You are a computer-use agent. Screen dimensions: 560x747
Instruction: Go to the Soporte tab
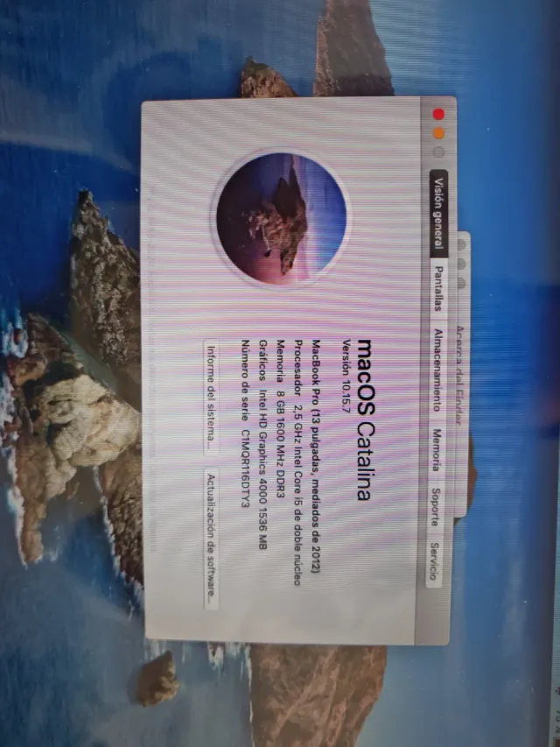(x=435, y=506)
